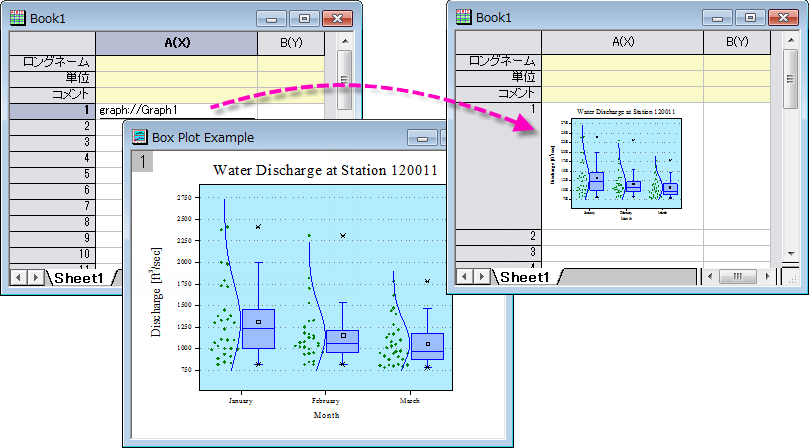The image size is (809, 448).
Task: Click vertical scrollbar thumb in right Book1
Action: 790,79
